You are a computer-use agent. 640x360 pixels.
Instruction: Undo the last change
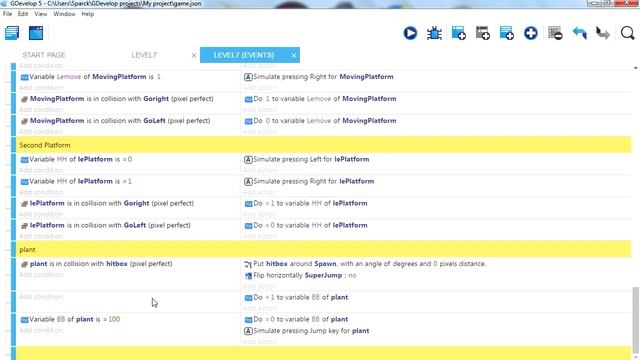[x=579, y=33]
